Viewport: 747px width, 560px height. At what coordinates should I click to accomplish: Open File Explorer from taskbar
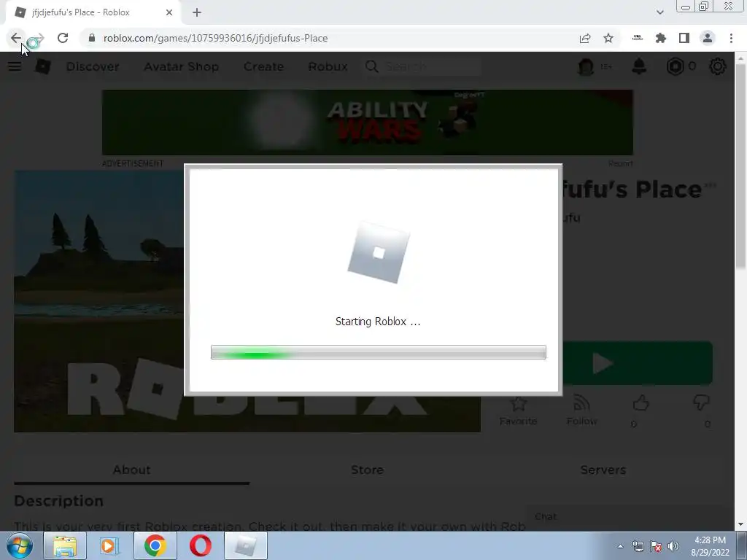click(x=65, y=545)
